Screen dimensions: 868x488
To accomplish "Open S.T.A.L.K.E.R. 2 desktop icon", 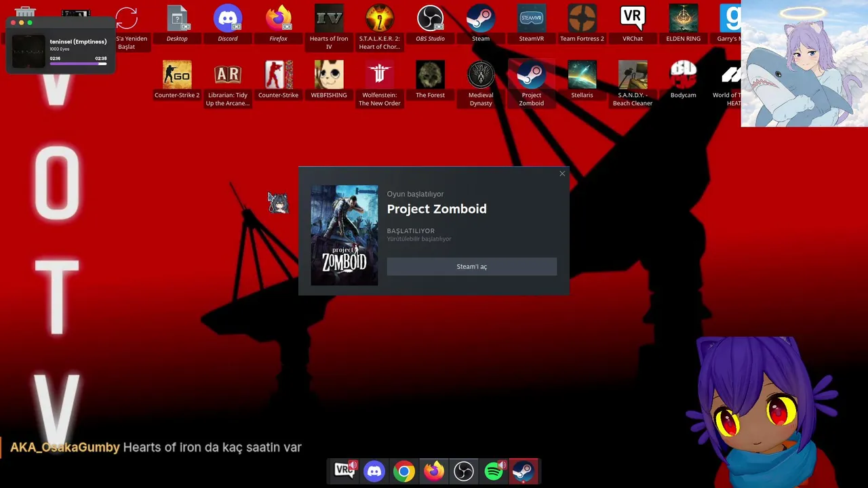I will tap(379, 27).
